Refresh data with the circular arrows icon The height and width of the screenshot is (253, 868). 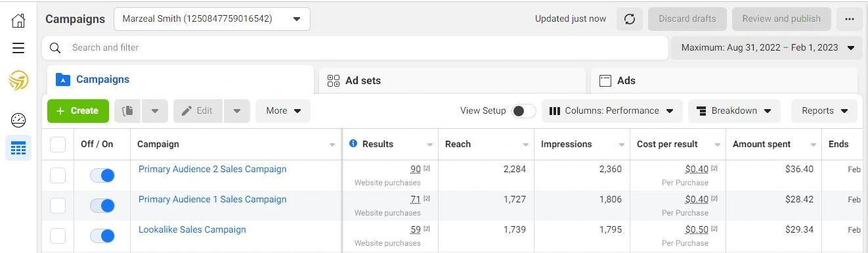pyautogui.click(x=630, y=19)
